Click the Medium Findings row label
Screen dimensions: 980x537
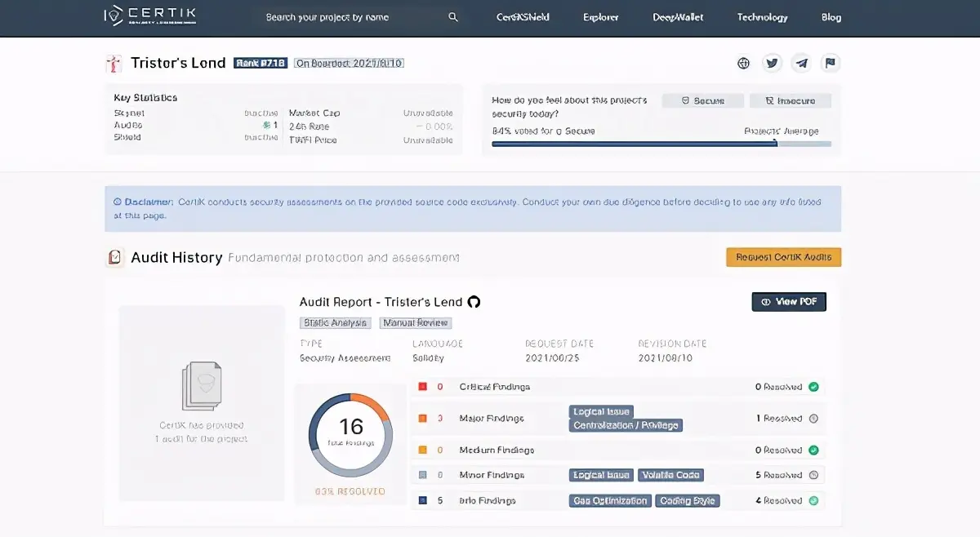(x=497, y=450)
